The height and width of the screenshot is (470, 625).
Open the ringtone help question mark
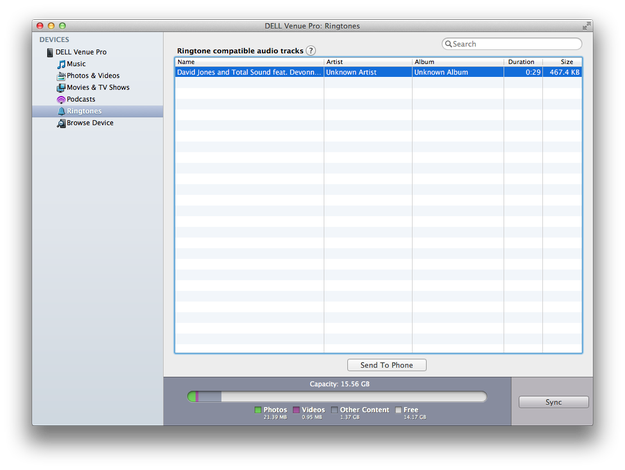pyautogui.click(x=311, y=51)
